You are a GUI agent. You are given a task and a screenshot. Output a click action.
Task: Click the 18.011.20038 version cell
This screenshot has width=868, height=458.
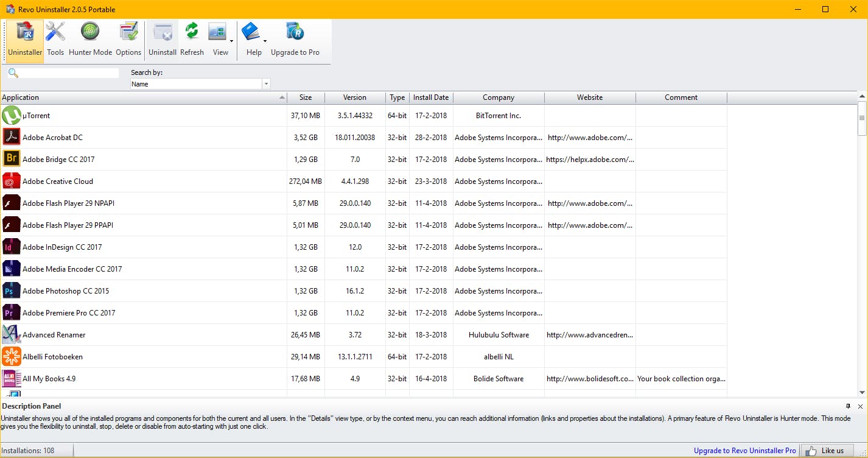coord(355,138)
